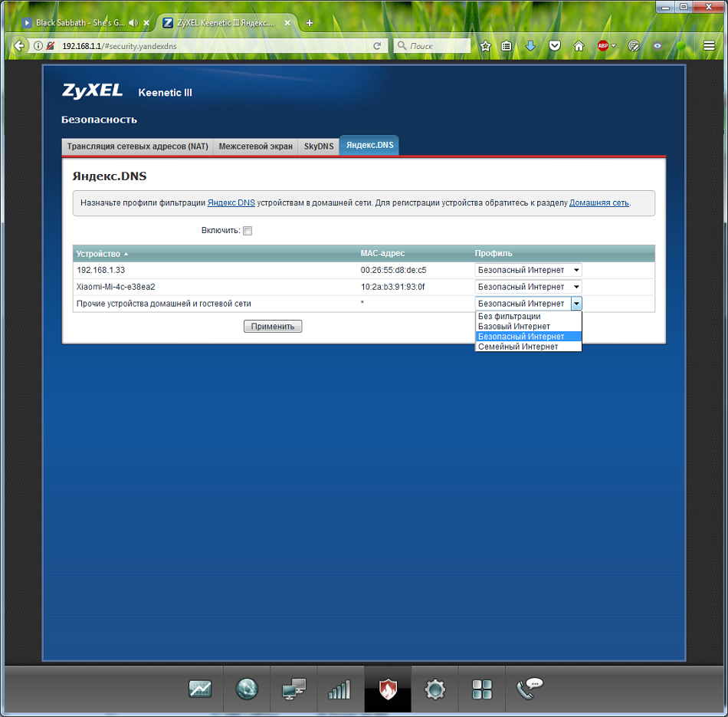This screenshot has height=717, width=728.
Task: Open the downloads arrow icon
Action: tap(530, 45)
